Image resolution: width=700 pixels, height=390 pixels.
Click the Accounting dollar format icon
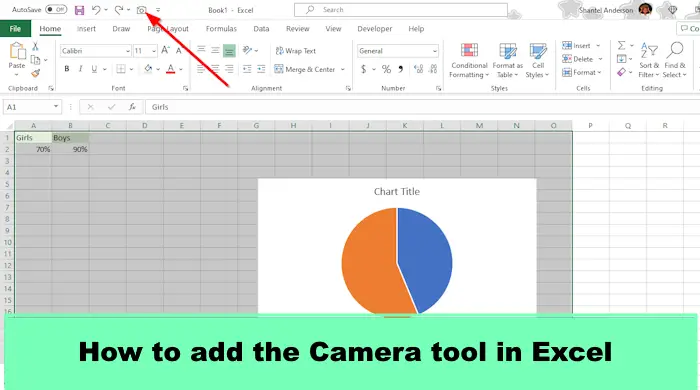pos(363,69)
